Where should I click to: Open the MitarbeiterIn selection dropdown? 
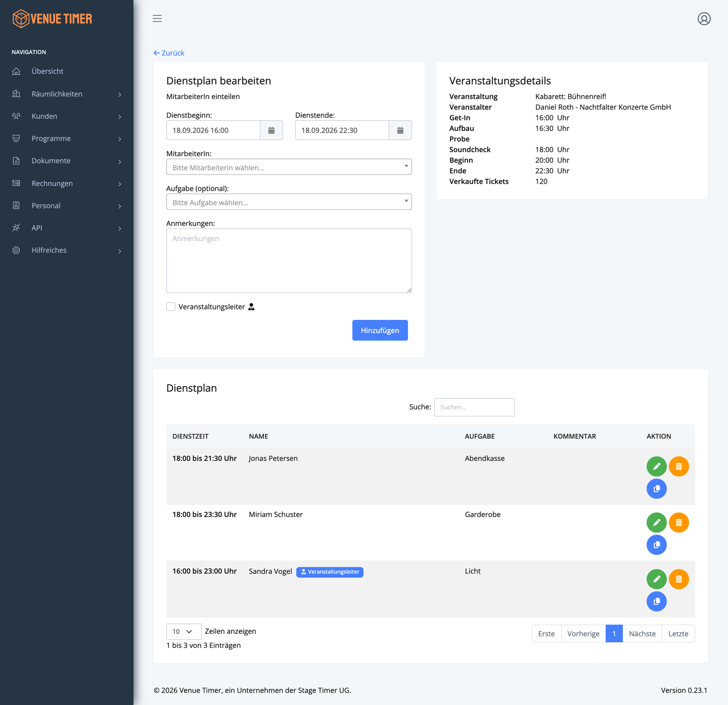pyautogui.click(x=289, y=167)
